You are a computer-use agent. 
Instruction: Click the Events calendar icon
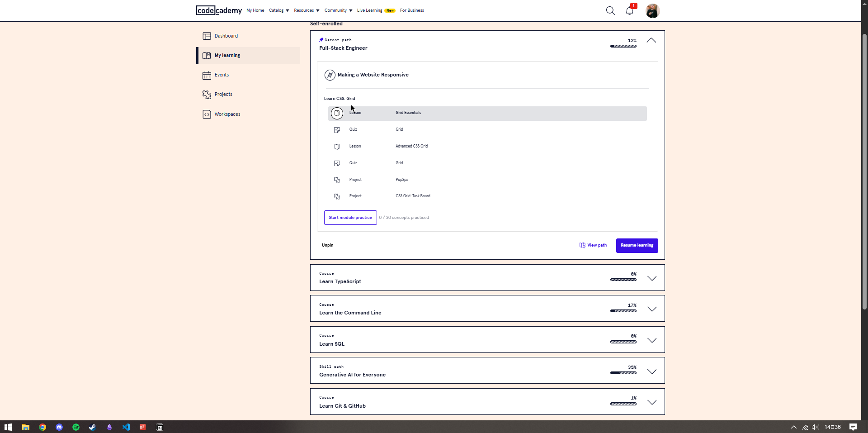tap(207, 75)
